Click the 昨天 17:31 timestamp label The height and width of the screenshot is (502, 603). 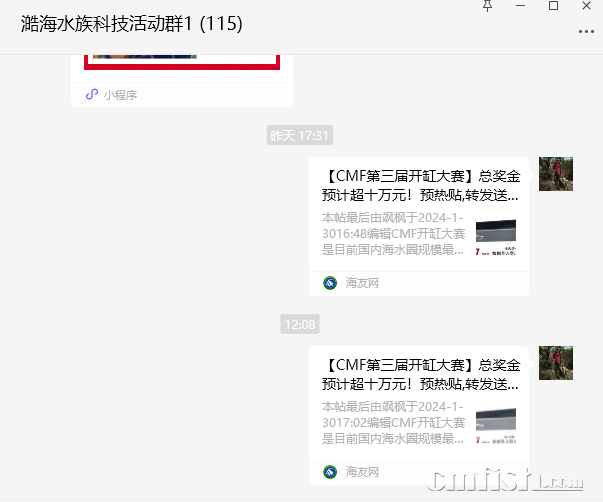[300, 135]
